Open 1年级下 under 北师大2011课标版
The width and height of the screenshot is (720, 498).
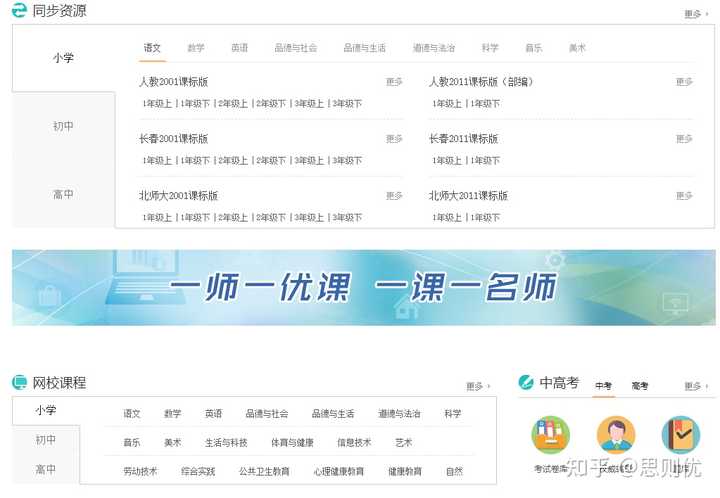coord(485,218)
